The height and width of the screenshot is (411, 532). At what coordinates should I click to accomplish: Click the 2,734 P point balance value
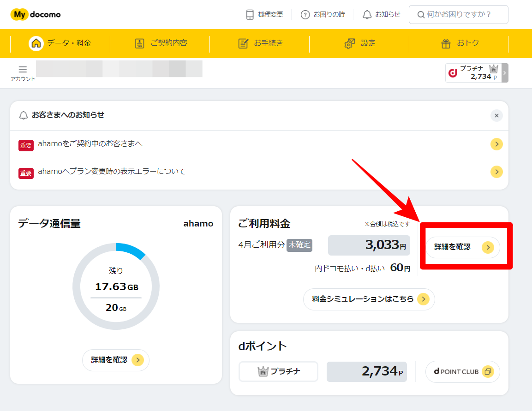[367, 372]
